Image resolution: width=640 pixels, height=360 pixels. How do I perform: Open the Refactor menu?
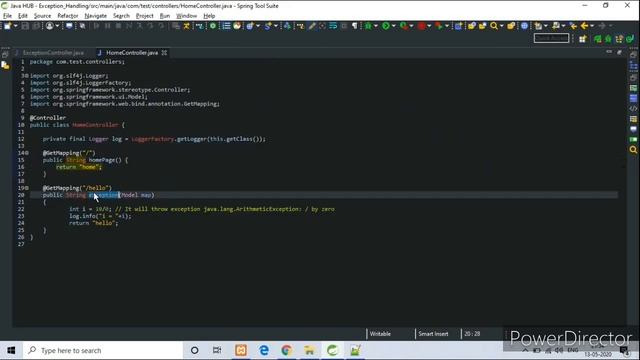(x=68, y=16)
